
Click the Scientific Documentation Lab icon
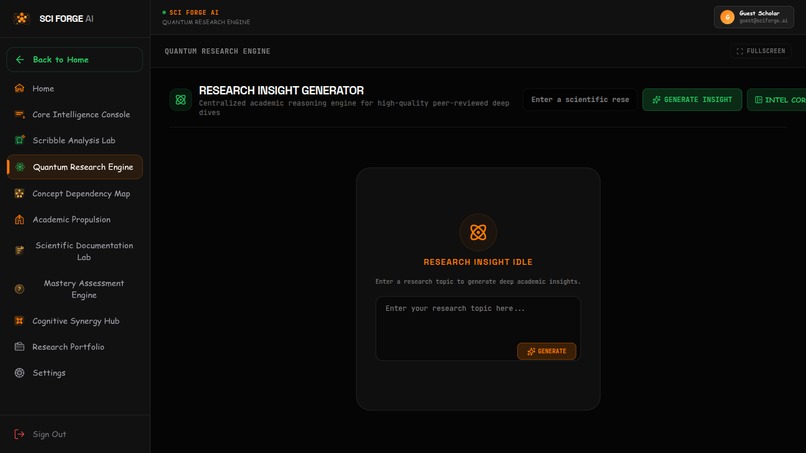coord(20,250)
